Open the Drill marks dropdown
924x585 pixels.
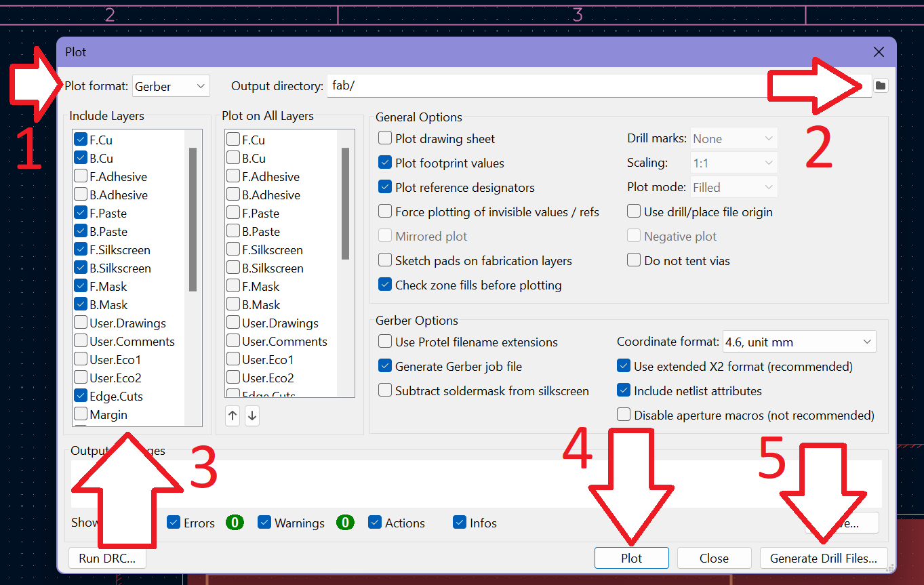(x=734, y=138)
